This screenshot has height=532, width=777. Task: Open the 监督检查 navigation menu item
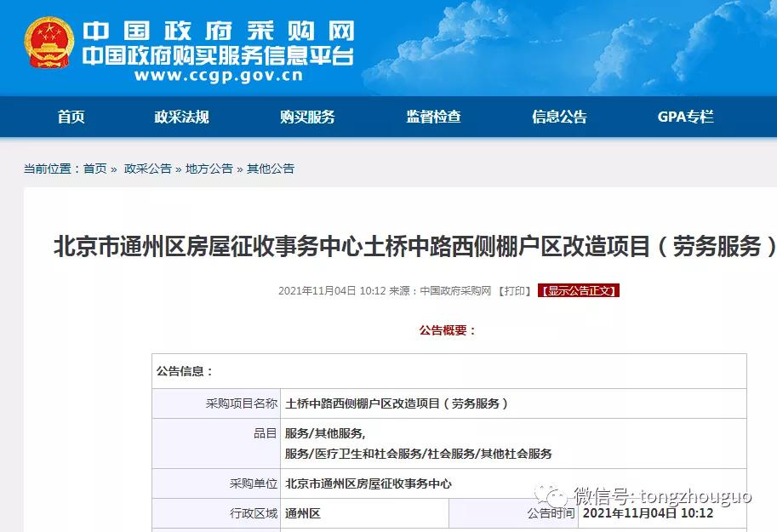(x=432, y=117)
